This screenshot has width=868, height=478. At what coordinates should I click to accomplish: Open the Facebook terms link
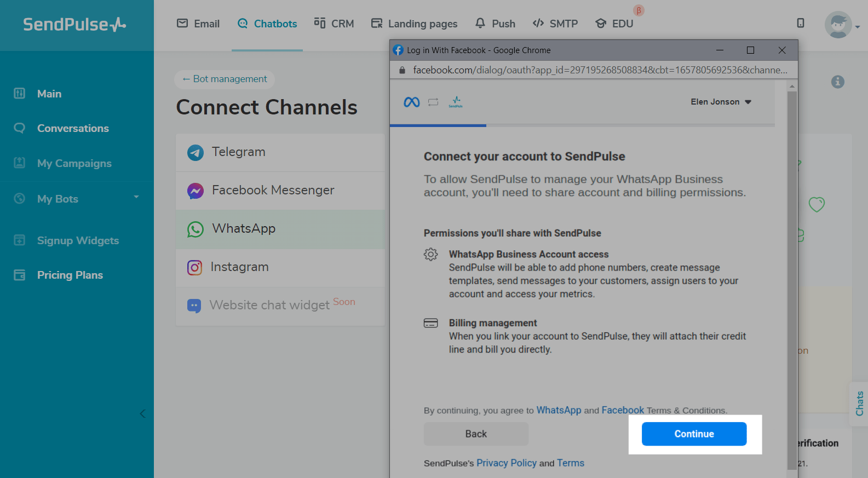click(x=623, y=410)
